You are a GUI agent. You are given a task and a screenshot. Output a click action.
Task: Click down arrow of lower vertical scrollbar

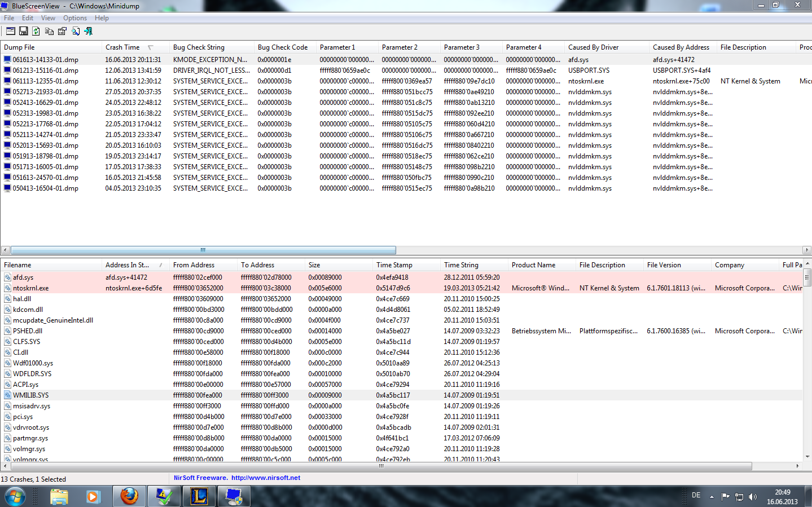pos(807,457)
